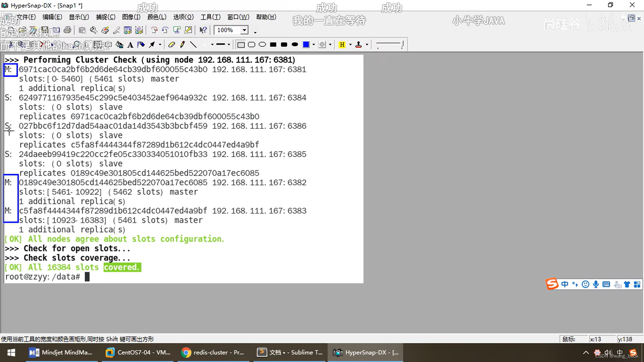Click the Print icon in toolbar
This screenshot has height=362, width=644.
coord(67,30)
